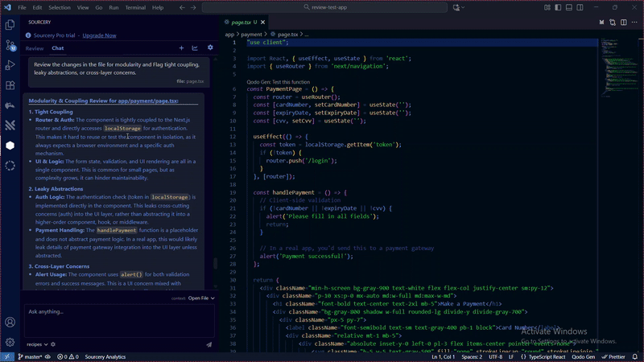This screenshot has height=362, width=644.
Task: Expand the recipes dropdown
Action: pyautogui.click(x=36, y=344)
